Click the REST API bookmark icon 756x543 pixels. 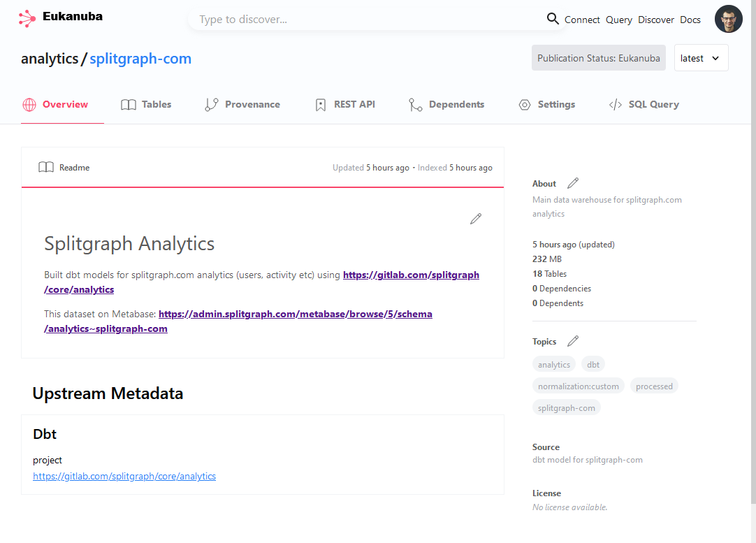pos(321,105)
